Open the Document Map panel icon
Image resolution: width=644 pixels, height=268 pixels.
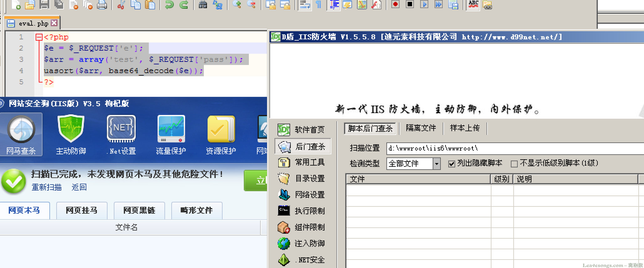(x=362, y=4)
